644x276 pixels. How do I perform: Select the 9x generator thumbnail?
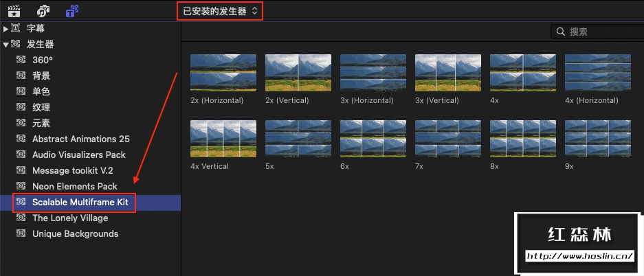pyautogui.click(x=598, y=139)
